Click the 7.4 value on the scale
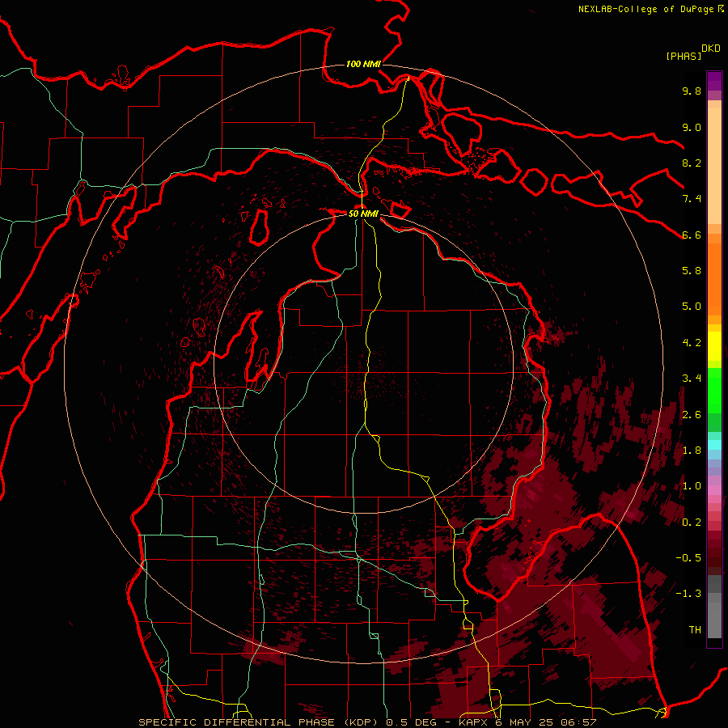Viewport: 728px width, 728px height. click(x=692, y=199)
